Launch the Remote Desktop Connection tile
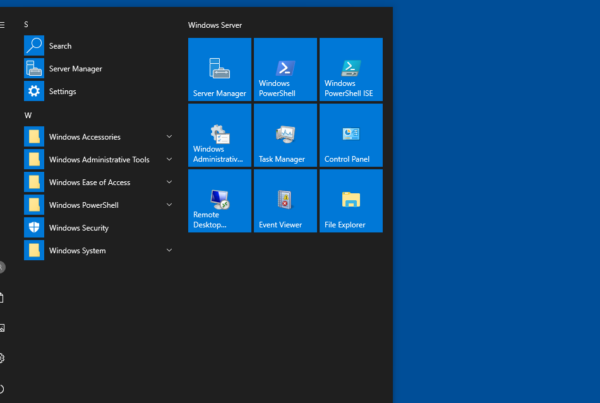Viewport: 600px width, 403px height. click(220, 201)
